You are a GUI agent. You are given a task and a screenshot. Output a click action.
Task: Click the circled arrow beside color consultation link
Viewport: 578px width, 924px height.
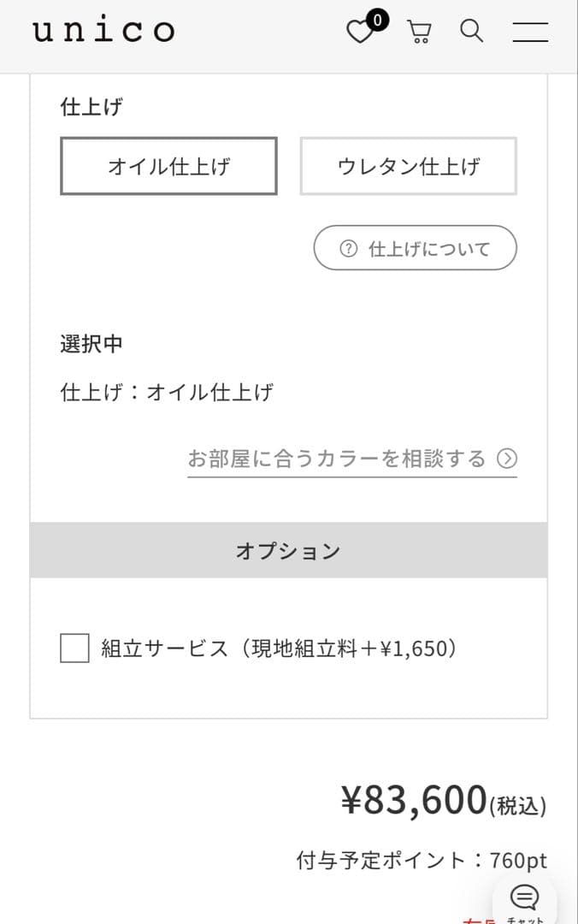507,459
